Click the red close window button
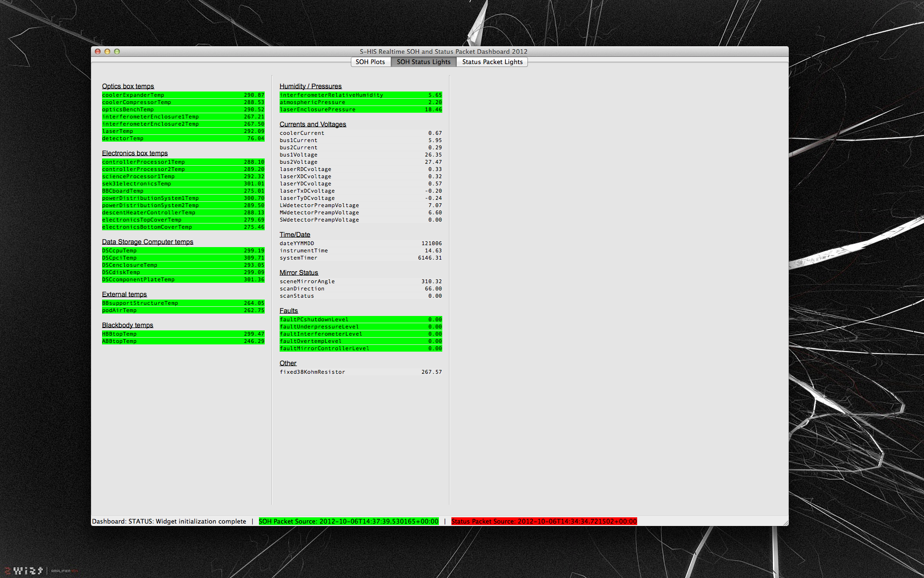924x578 pixels. point(98,52)
